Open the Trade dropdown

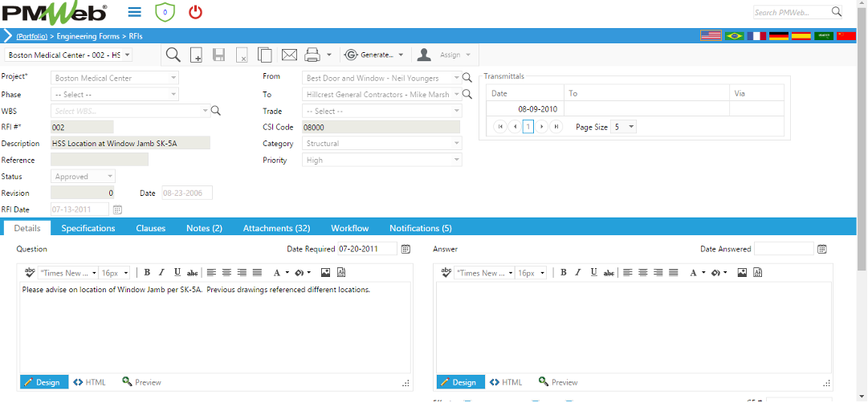(457, 112)
